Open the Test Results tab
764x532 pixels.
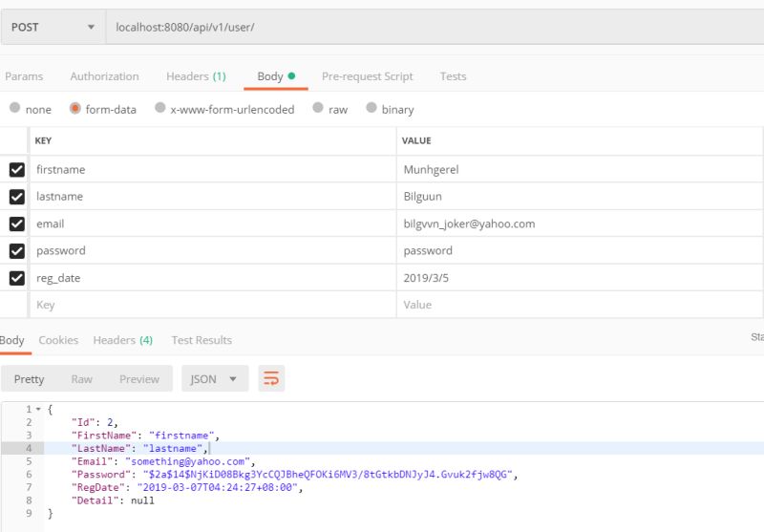[202, 340]
